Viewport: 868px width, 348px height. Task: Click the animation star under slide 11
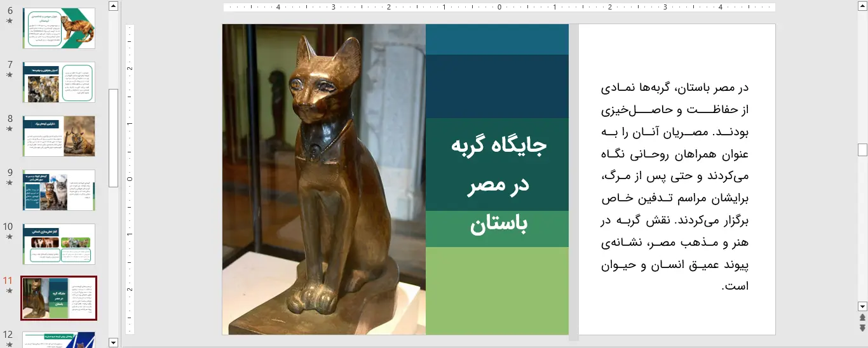[9, 291]
